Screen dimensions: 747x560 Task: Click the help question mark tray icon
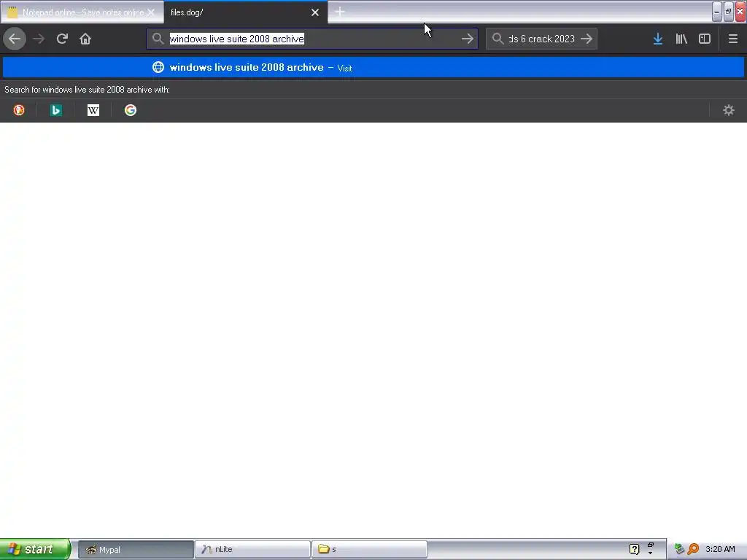click(634, 549)
